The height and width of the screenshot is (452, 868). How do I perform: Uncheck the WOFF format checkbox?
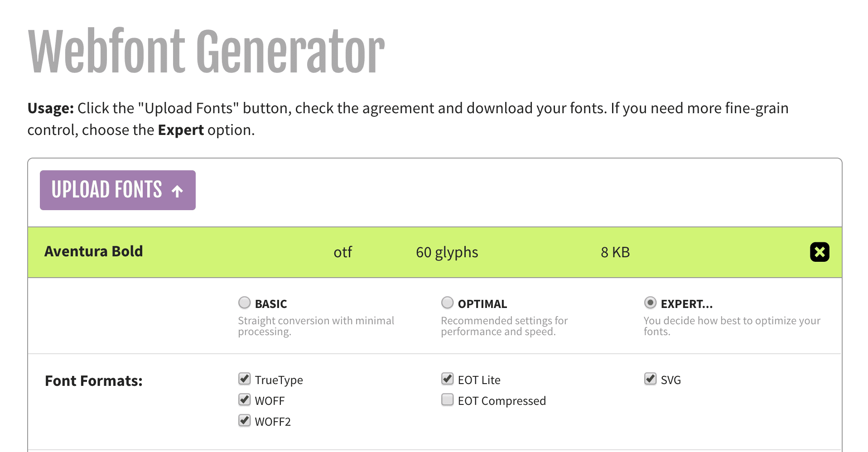tap(244, 399)
